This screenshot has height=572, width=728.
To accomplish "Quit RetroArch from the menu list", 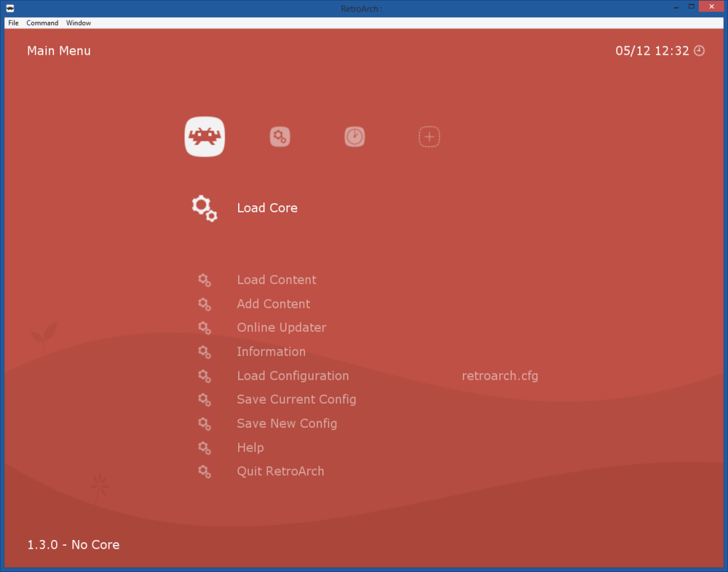I will (x=280, y=471).
